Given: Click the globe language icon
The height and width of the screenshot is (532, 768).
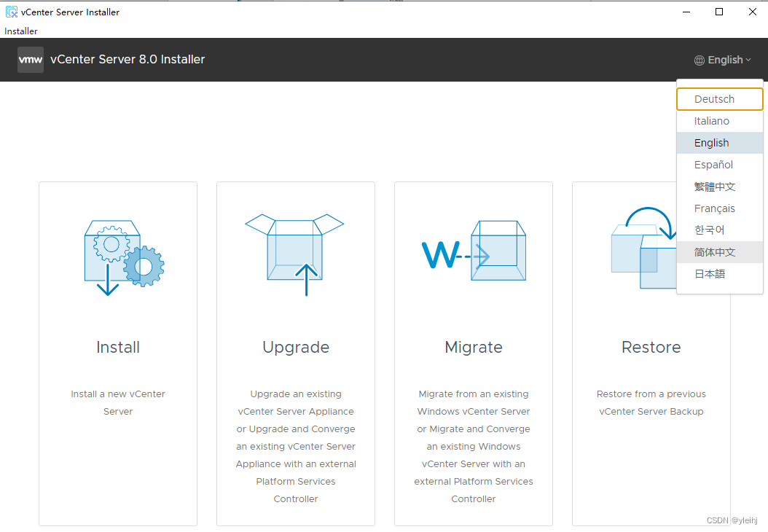Looking at the screenshot, I should (x=700, y=60).
